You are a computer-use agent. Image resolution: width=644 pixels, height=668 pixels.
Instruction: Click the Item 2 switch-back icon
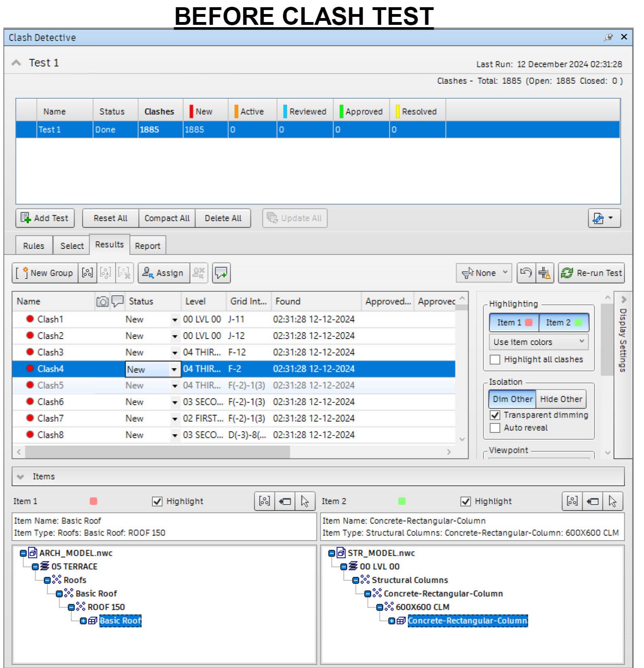[x=592, y=501]
